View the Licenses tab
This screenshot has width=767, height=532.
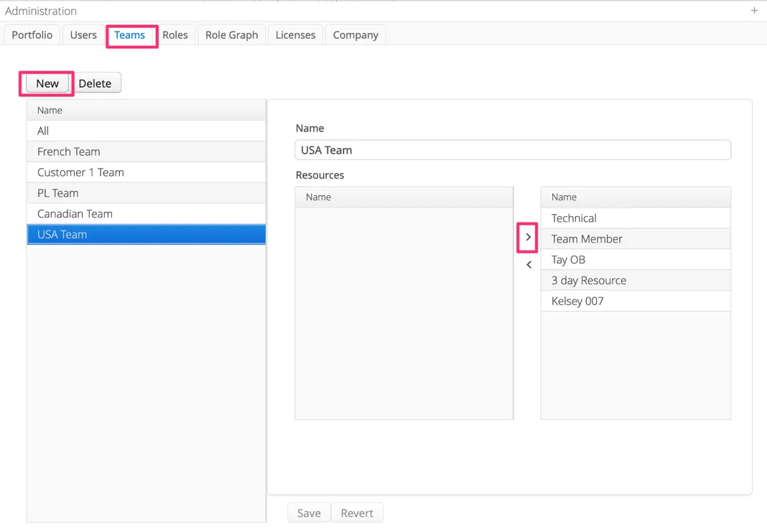[295, 34]
